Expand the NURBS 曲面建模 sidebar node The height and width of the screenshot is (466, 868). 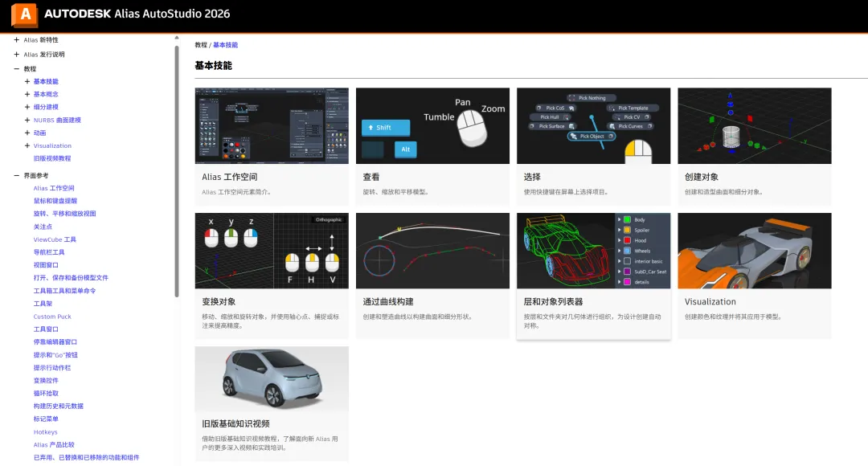pyautogui.click(x=27, y=120)
